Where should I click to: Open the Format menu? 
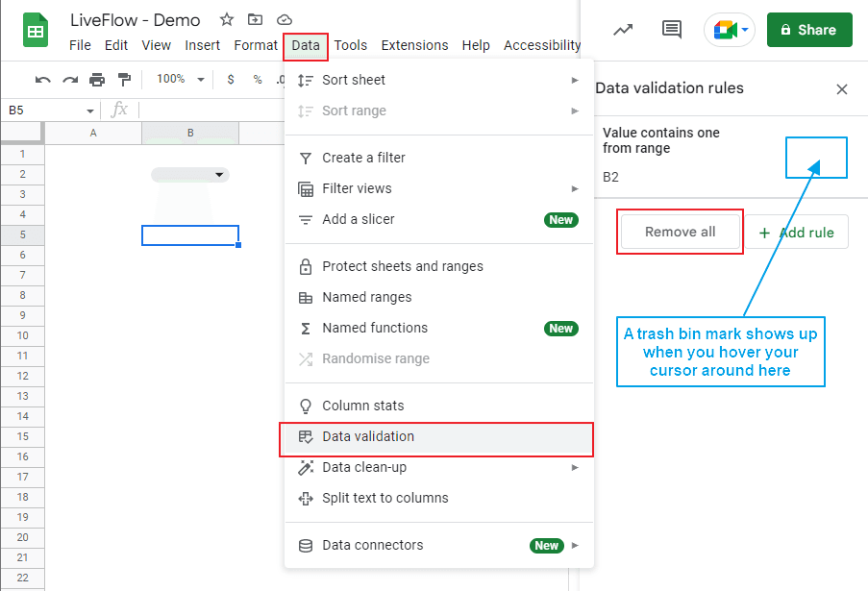(x=255, y=45)
